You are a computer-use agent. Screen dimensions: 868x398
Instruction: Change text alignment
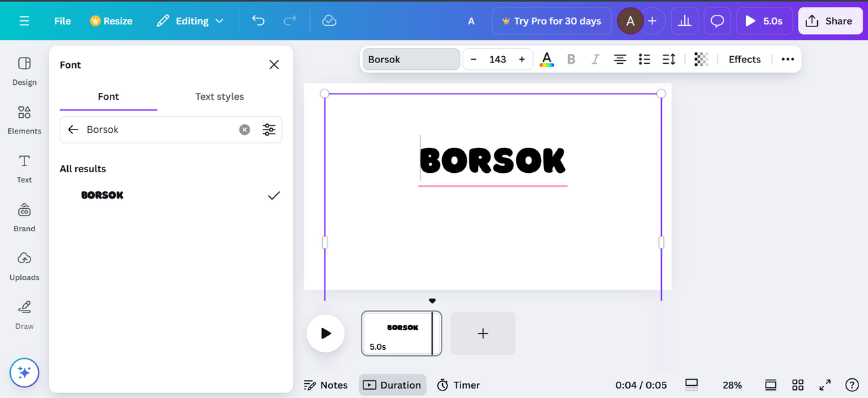(x=620, y=60)
